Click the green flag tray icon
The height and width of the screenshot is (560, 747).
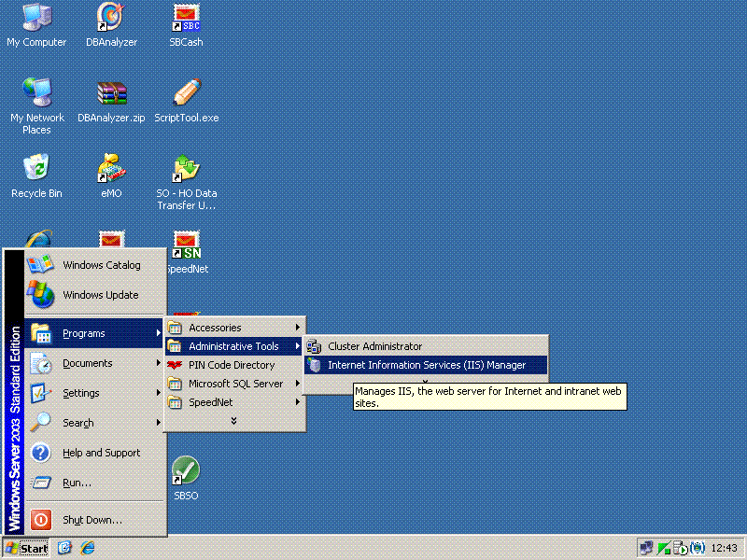664,548
